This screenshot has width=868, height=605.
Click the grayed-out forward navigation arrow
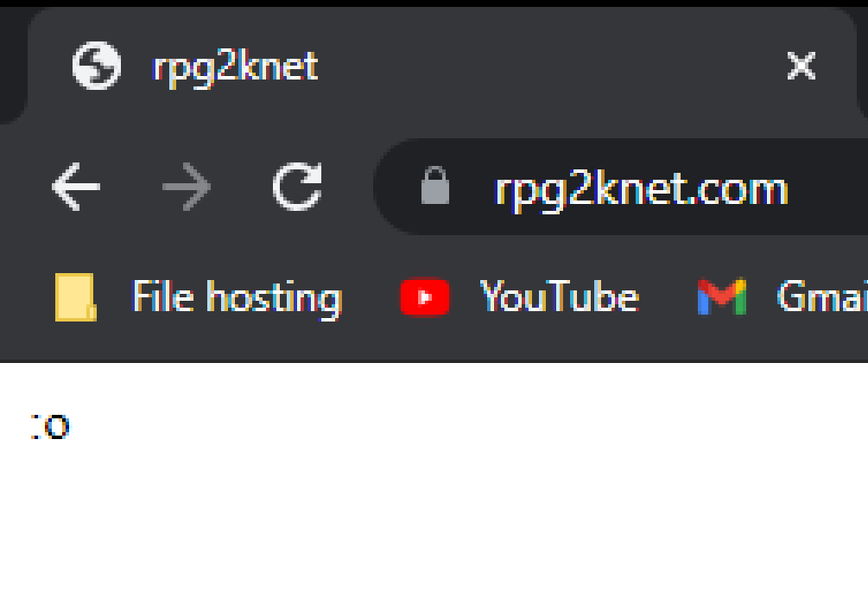[187, 187]
